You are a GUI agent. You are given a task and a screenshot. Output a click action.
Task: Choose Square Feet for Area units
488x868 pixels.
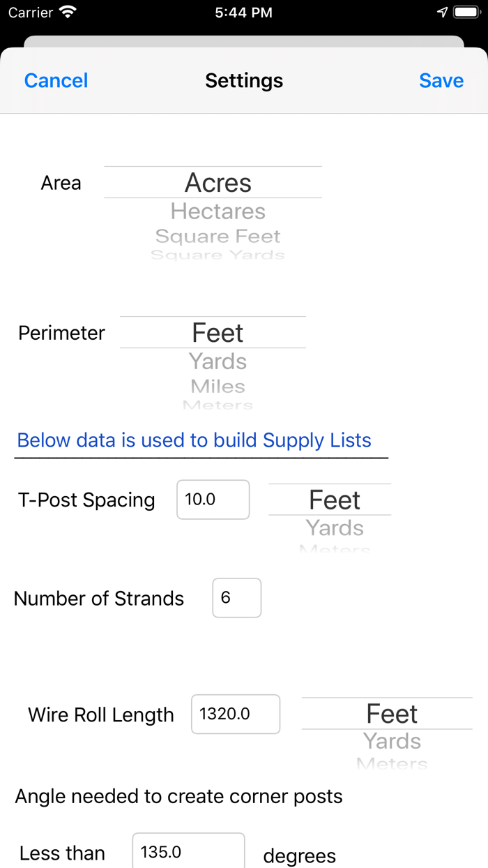pyautogui.click(x=218, y=237)
